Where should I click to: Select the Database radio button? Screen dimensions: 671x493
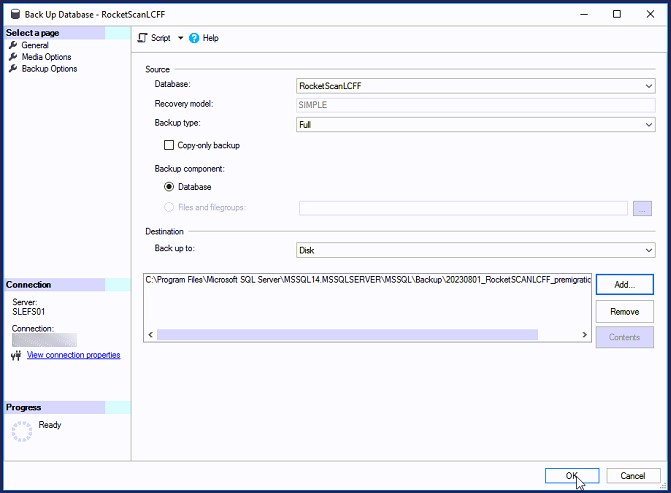169,187
